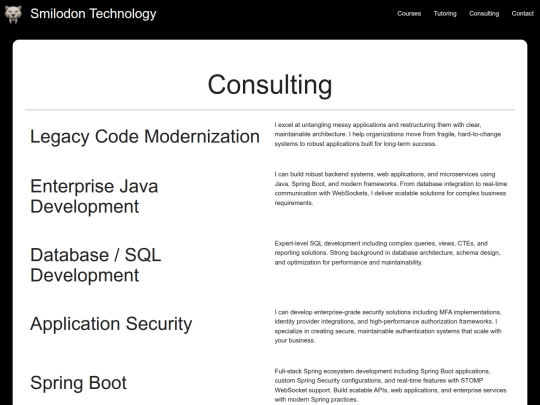Screen dimensions: 540x405
Task: Select the Application Security heading
Action: pos(111,324)
